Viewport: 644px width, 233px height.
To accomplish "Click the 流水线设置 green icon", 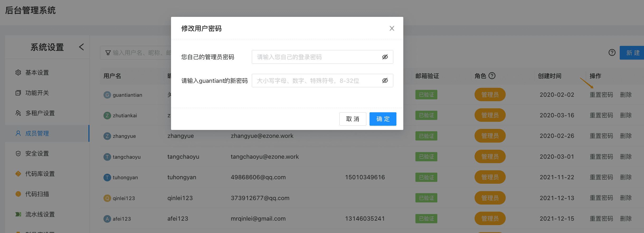I will pos(18,214).
